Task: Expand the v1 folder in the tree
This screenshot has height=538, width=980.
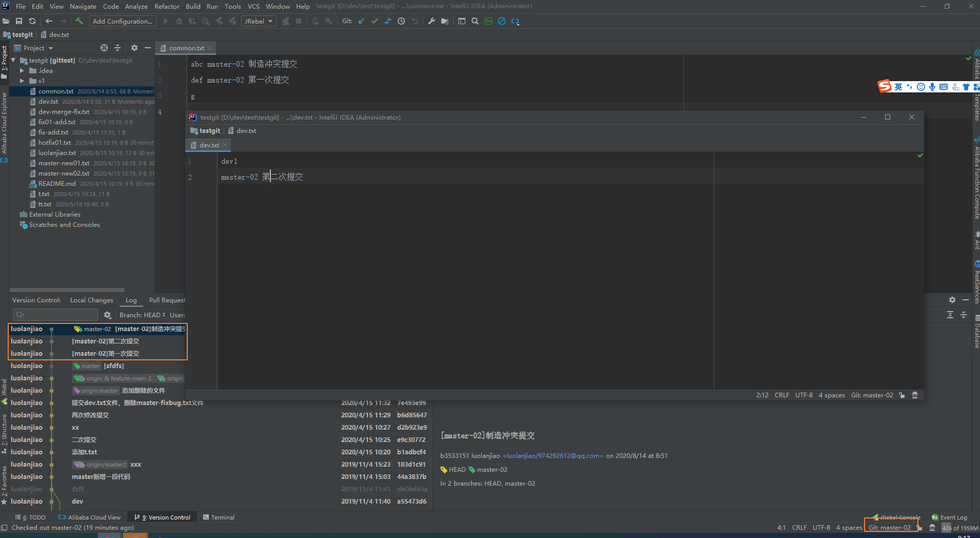Action: [x=22, y=81]
